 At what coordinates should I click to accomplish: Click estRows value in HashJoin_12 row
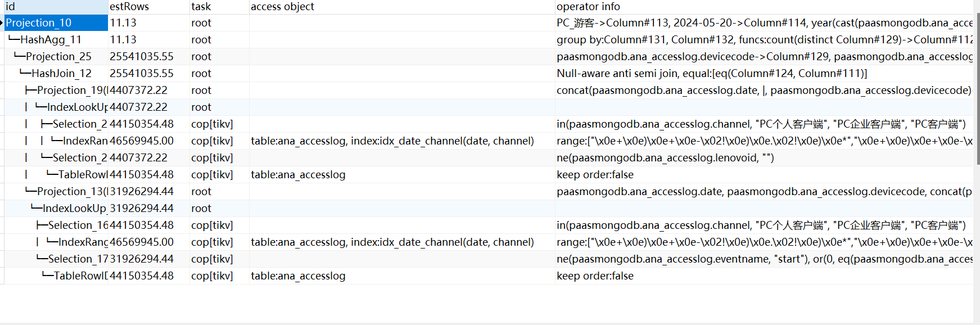point(142,74)
